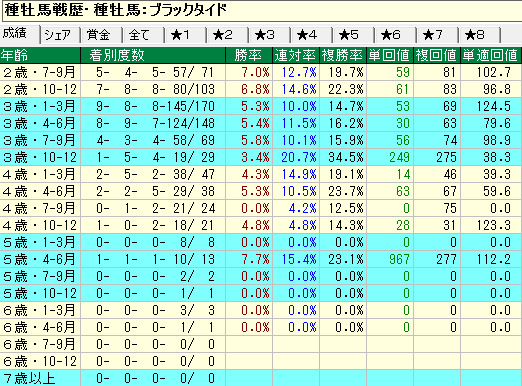Select the ★2 star tab

click(228, 35)
